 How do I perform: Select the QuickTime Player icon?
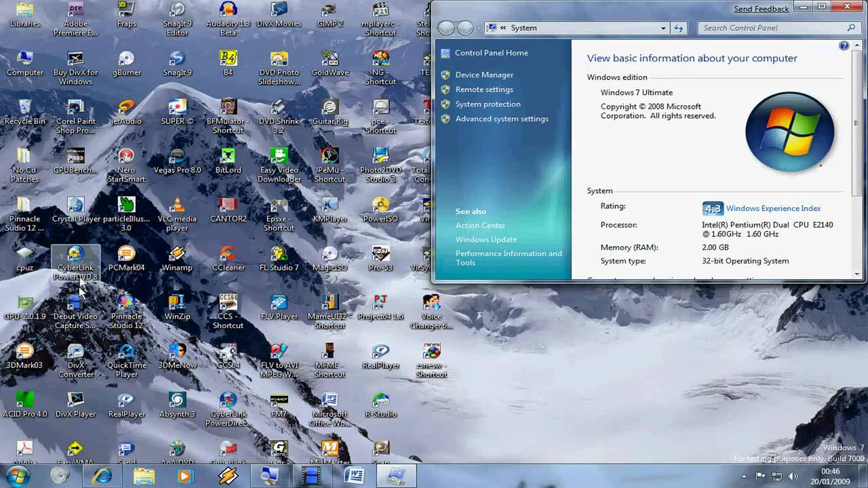pos(126,361)
